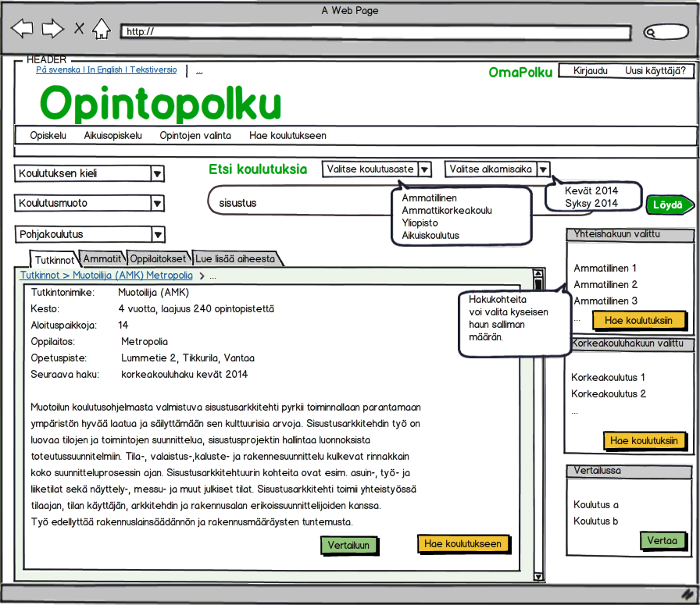Select Ammatillinen 2 in Yhteishakuun valittu
The image size is (700, 605).
coord(605,285)
